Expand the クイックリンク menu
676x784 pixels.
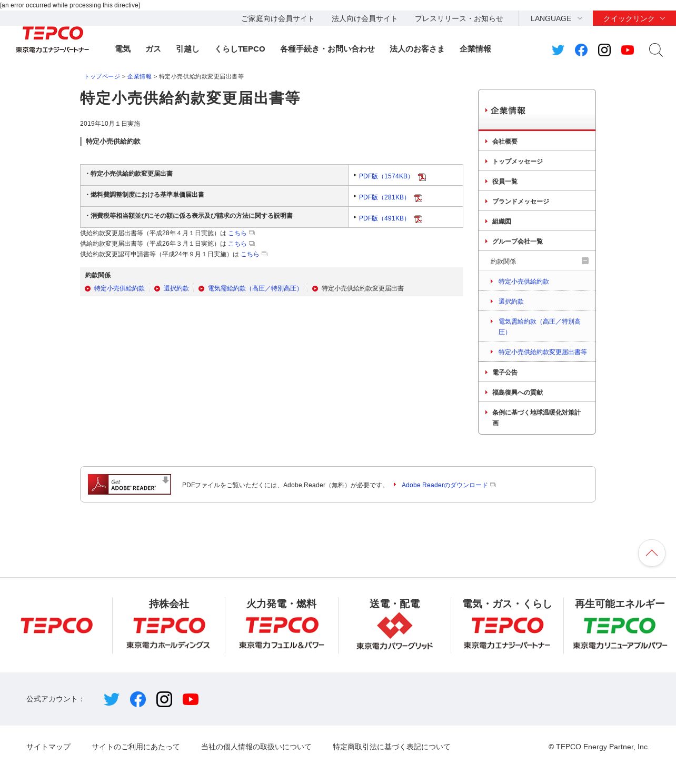pos(634,18)
